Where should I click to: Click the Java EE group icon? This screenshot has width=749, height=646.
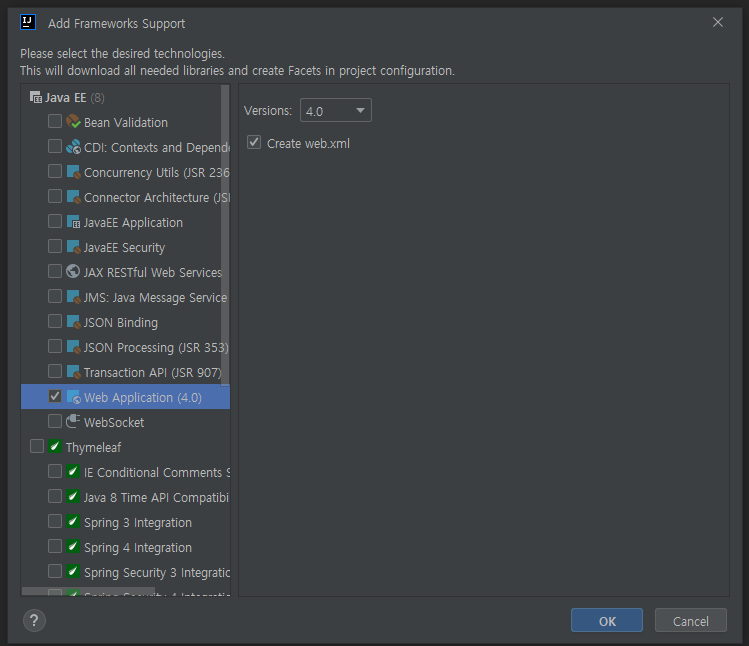click(36, 97)
